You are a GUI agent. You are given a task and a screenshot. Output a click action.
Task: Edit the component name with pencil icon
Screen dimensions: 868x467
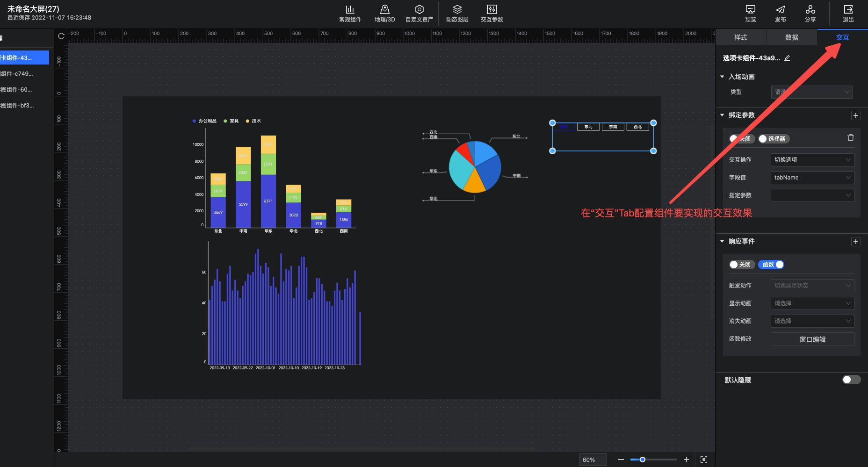click(787, 58)
